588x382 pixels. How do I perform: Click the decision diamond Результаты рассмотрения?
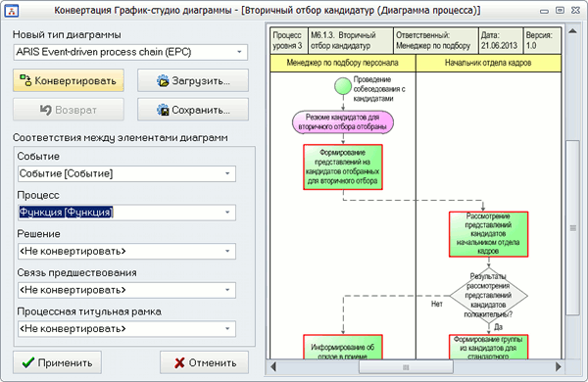pos(488,296)
